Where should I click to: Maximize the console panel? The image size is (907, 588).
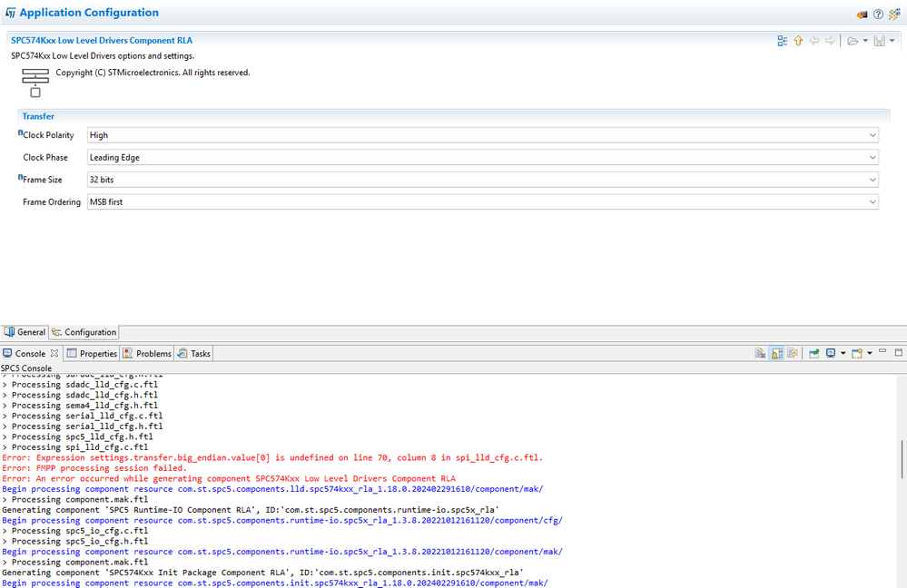[x=898, y=352]
